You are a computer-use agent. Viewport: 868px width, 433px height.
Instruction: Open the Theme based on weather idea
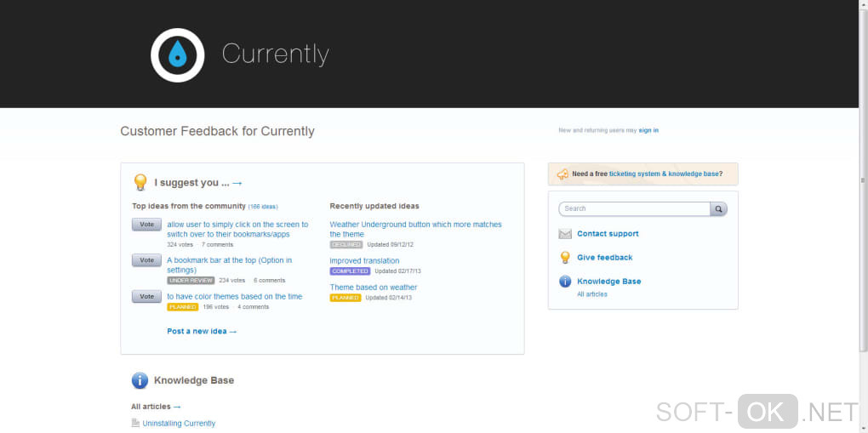pyautogui.click(x=374, y=288)
